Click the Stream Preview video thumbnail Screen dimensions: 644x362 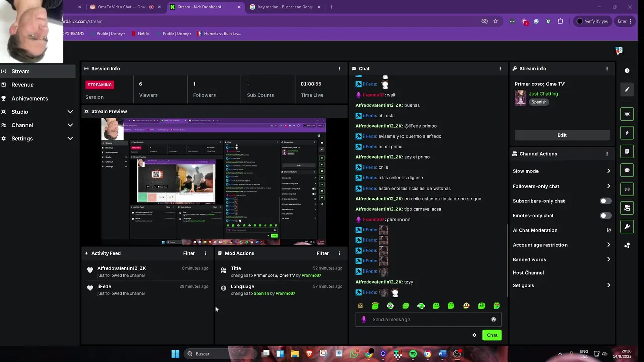(x=213, y=182)
